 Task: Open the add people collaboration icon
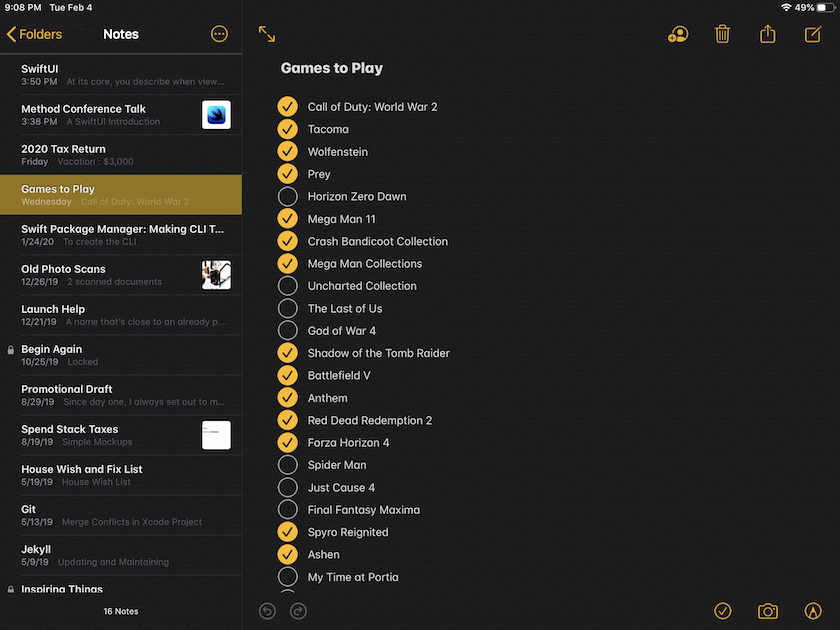click(x=677, y=34)
